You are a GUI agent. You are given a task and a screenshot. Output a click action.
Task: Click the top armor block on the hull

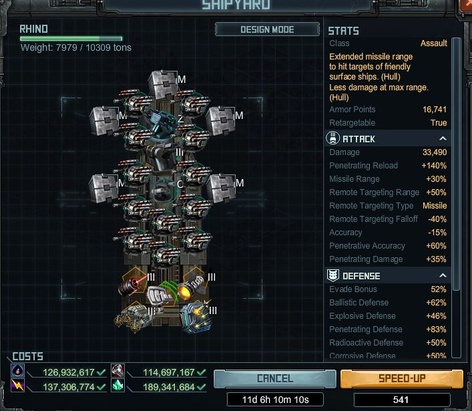coord(162,85)
